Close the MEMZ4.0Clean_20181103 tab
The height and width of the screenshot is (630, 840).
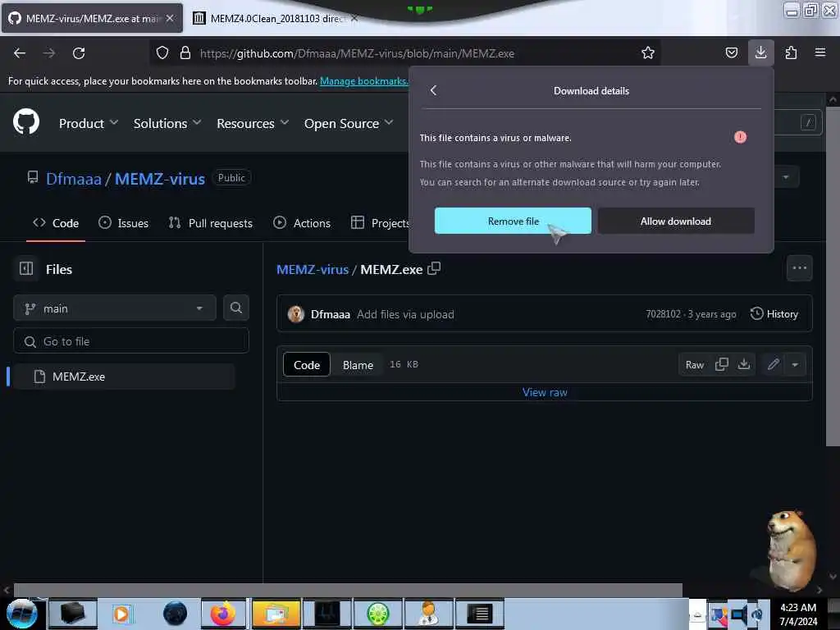[x=354, y=18]
